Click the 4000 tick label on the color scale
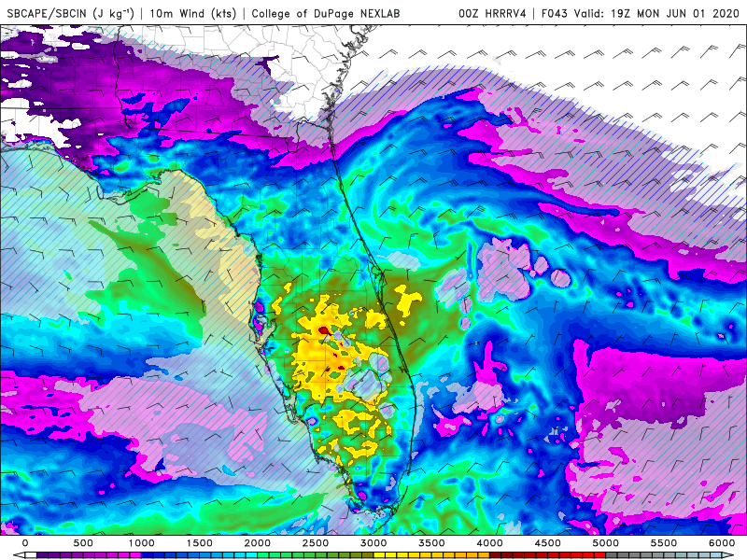This screenshot has height=560, width=747. (x=489, y=543)
